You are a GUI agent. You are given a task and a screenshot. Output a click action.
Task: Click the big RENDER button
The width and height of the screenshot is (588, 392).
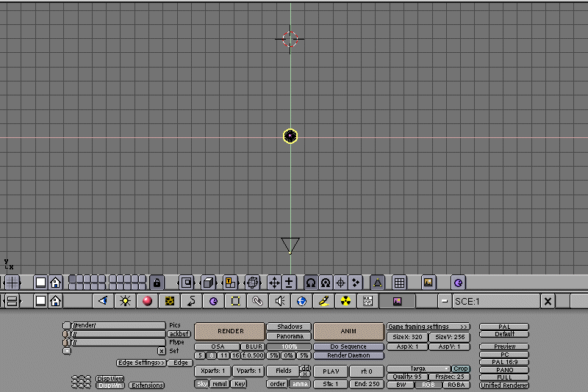pyautogui.click(x=230, y=331)
